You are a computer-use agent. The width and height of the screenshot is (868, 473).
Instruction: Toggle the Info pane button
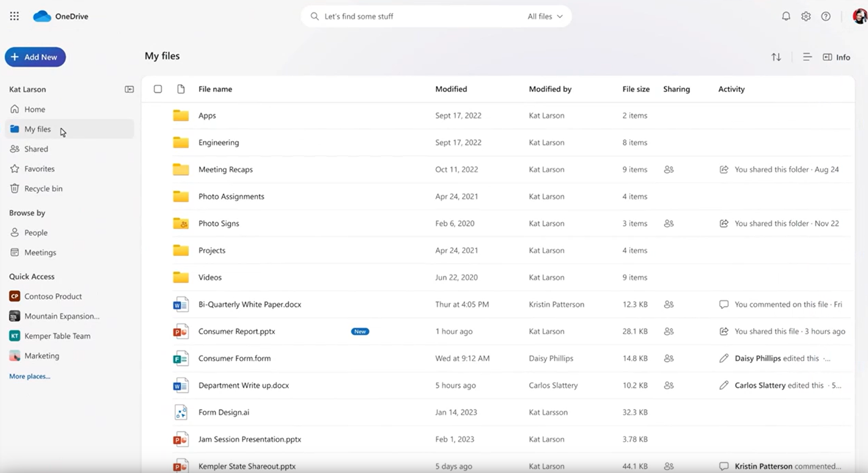[836, 57]
